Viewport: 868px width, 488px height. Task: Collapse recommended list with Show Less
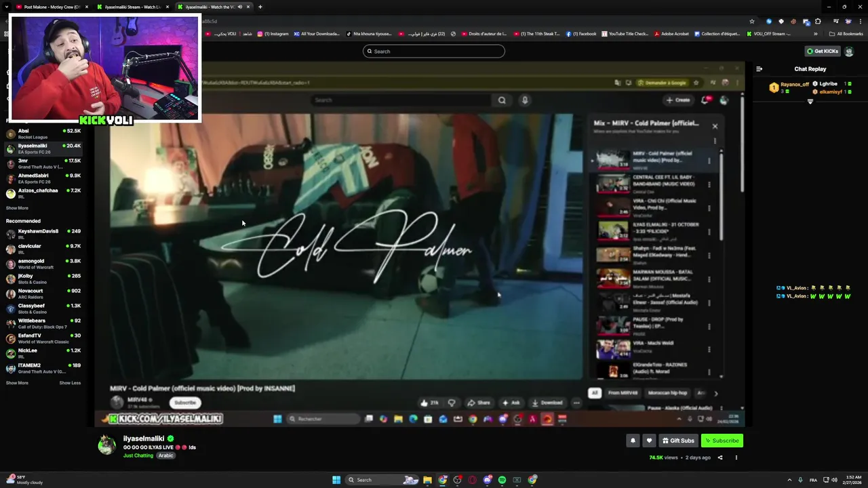point(70,383)
